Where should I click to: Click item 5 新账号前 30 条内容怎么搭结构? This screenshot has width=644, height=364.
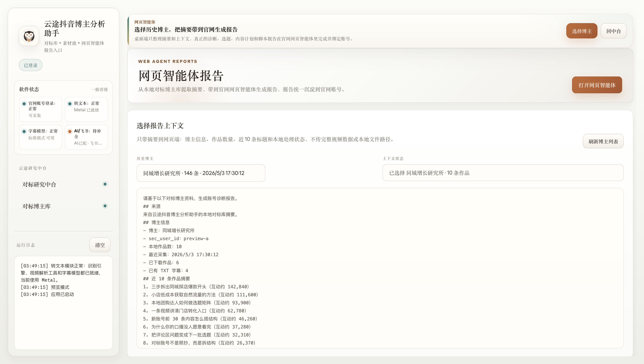(200, 319)
